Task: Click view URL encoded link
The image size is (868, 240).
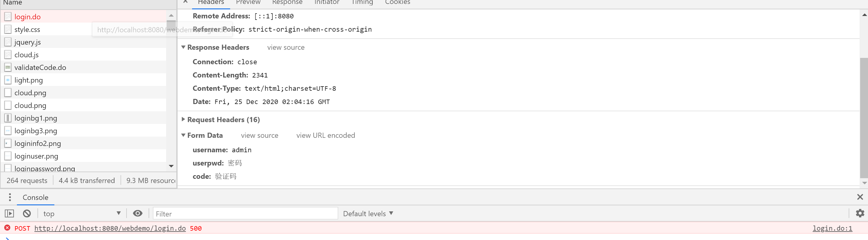Action: pos(326,135)
